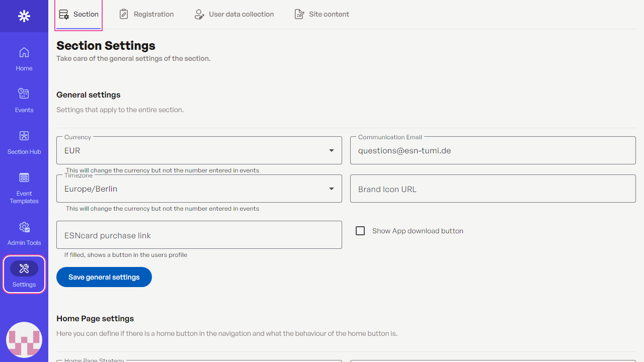Click the ESNcard purchase link field
This screenshot has height=362, width=644.
(199, 235)
